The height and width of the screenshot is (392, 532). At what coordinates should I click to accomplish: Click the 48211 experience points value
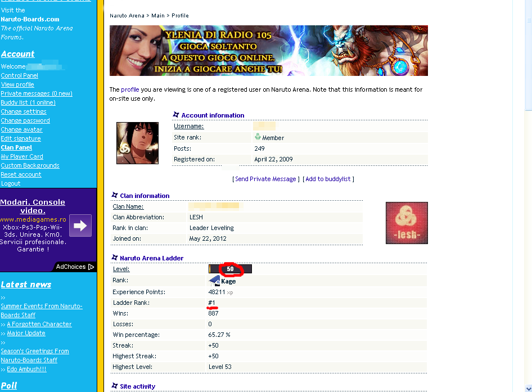217,292
